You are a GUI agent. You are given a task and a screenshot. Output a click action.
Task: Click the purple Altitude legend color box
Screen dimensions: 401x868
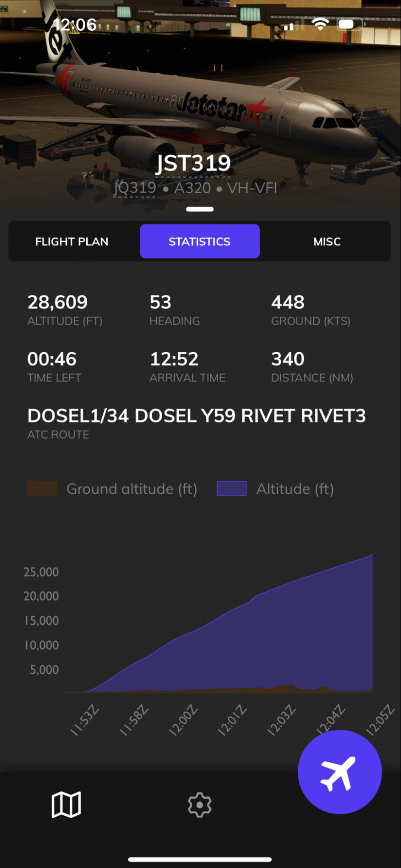[232, 488]
